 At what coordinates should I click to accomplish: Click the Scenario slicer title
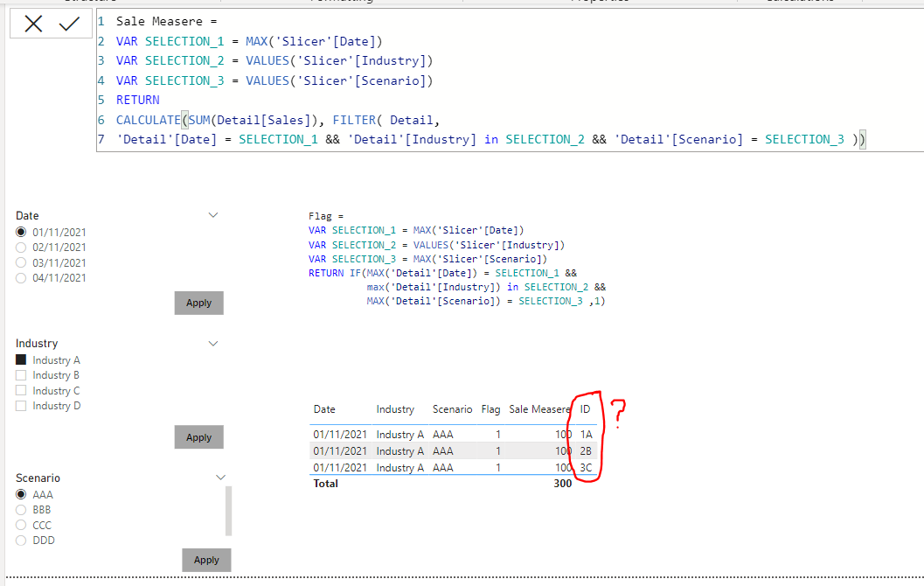tap(38, 478)
